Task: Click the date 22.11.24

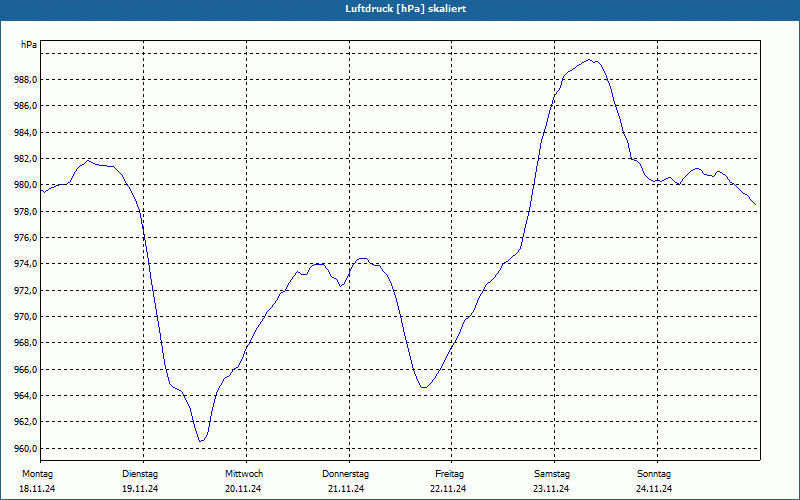Action: [x=448, y=489]
